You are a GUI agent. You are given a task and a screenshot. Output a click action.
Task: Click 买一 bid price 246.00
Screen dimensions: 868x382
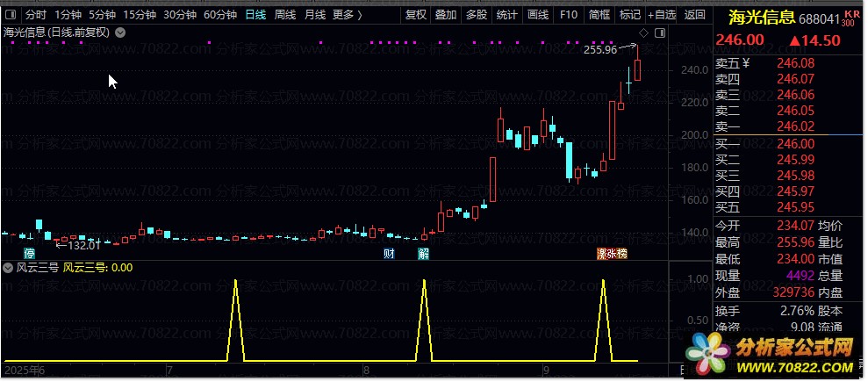point(795,145)
